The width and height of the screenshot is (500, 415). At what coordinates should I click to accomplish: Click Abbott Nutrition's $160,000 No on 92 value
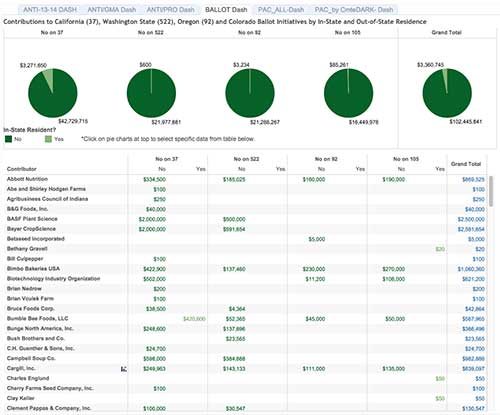pos(314,179)
